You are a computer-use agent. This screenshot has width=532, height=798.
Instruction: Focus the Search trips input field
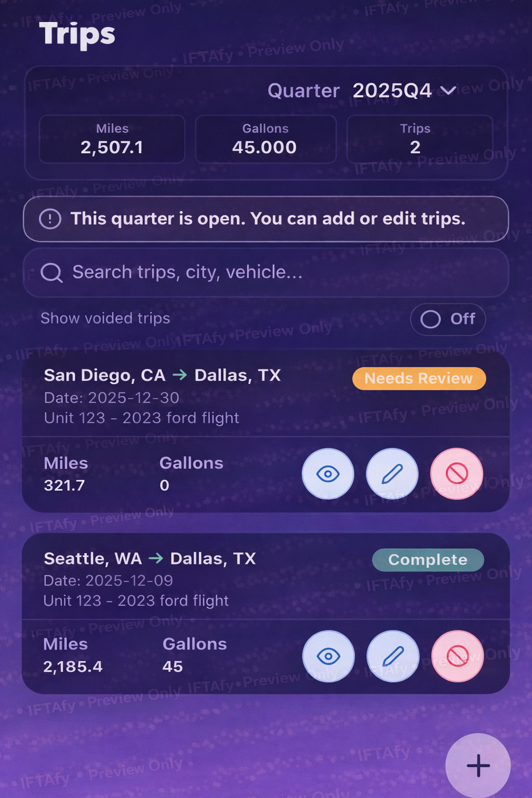(281, 272)
